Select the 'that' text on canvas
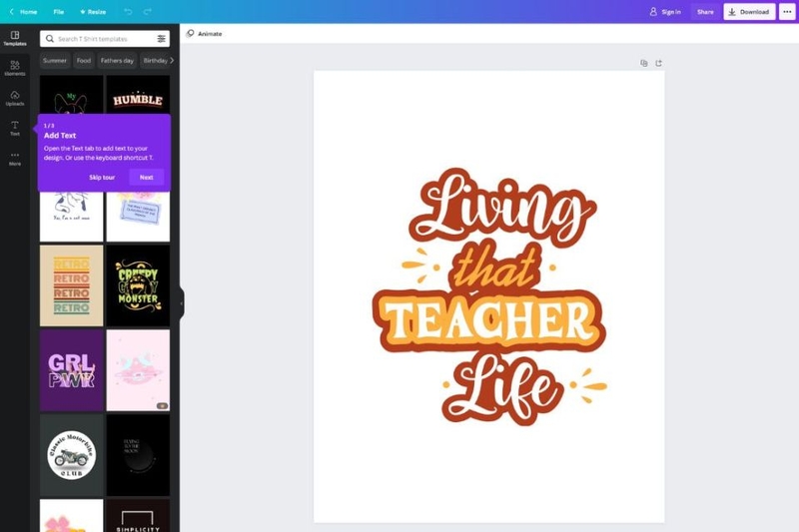 click(494, 267)
